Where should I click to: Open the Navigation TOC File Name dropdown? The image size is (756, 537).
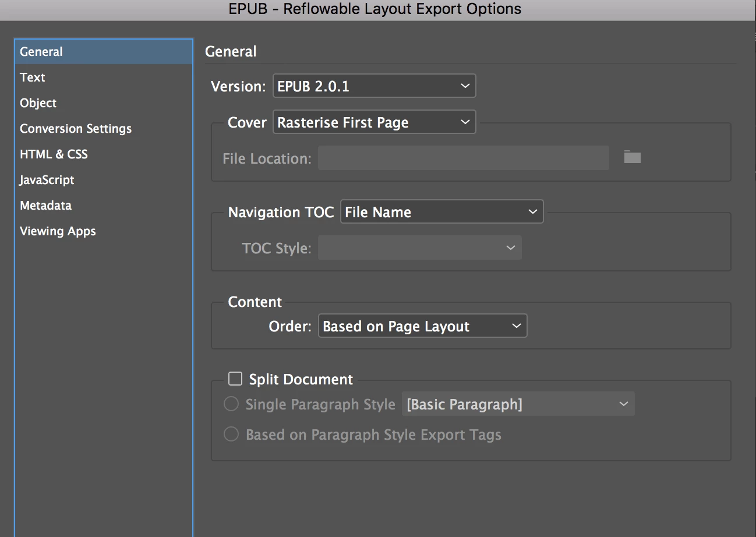[x=441, y=212]
